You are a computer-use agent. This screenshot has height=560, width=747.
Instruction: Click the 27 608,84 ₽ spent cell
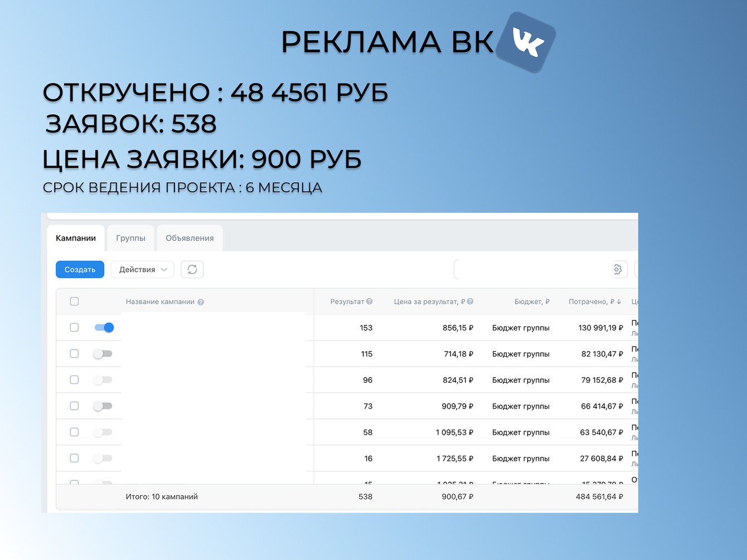[x=602, y=459]
